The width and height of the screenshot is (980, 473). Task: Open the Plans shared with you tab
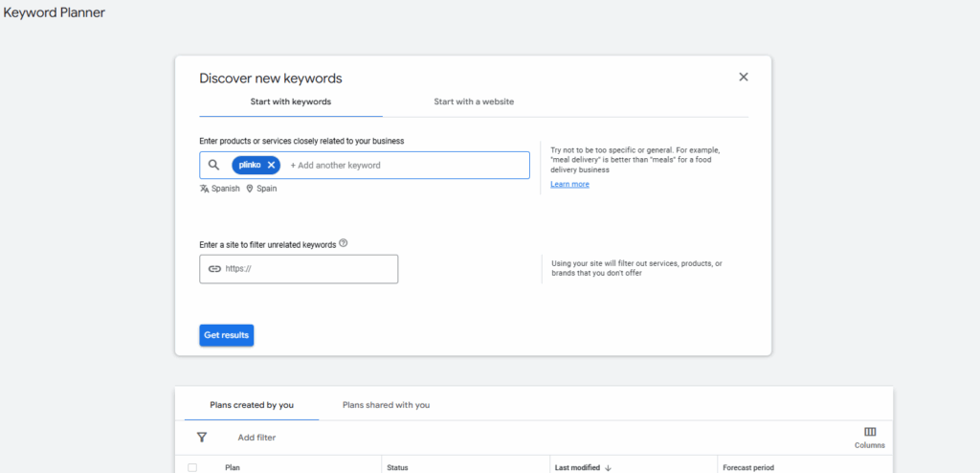(387, 405)
